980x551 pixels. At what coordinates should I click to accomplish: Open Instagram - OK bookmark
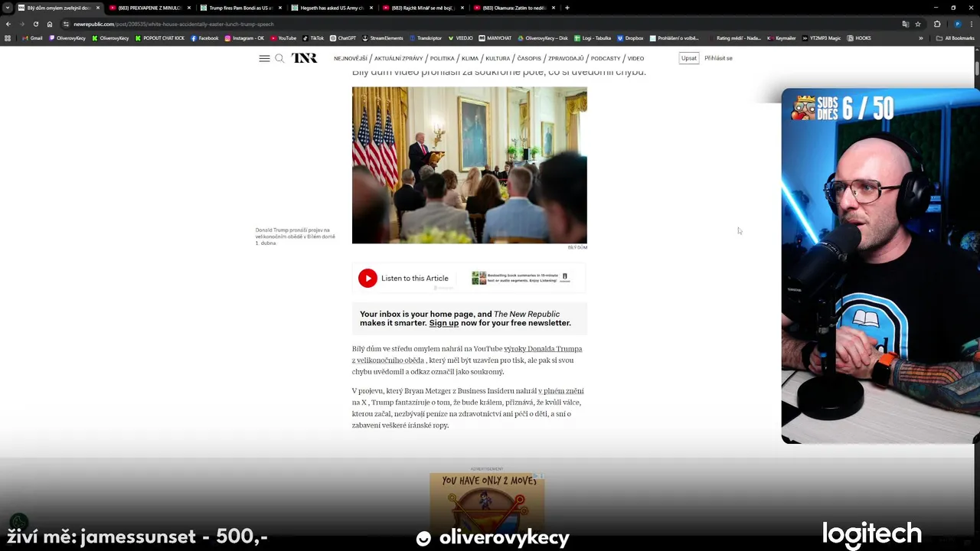(244, 37)
